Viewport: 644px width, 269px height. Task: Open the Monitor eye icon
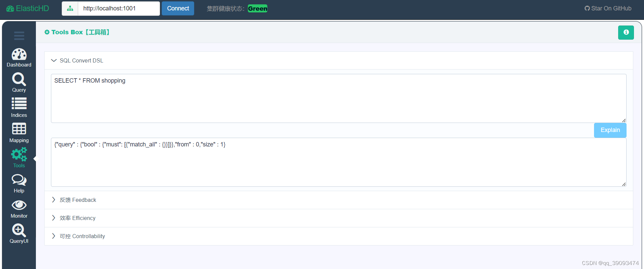point(19,205)
